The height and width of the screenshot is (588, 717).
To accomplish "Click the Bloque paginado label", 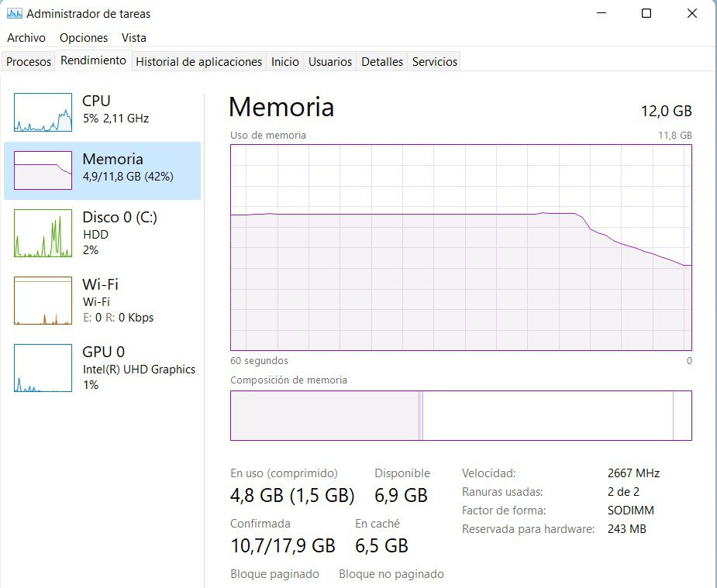I will click(x=274, y=574).
